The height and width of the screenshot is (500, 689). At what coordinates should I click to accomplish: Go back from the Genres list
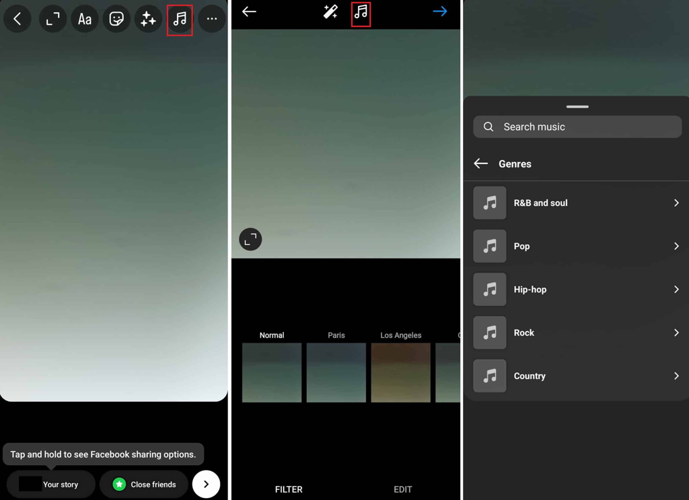(481, 164)
